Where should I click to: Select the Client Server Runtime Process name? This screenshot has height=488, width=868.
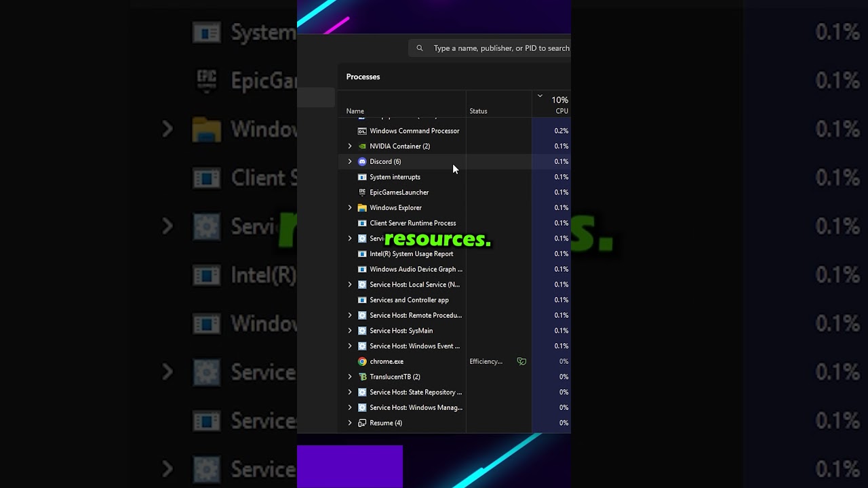click(412, 223)
